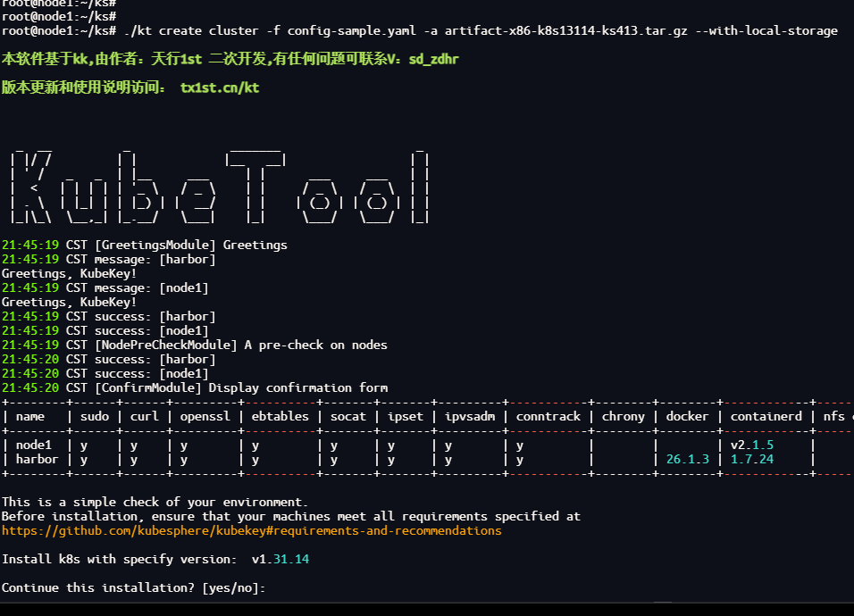
Task: Open the tx1st.cn/kt usage link
Action: (220, 87)
